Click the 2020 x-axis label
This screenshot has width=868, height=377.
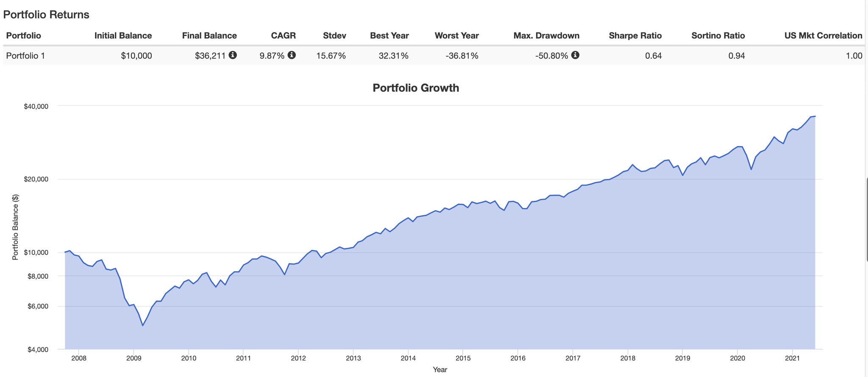(737, 358)
